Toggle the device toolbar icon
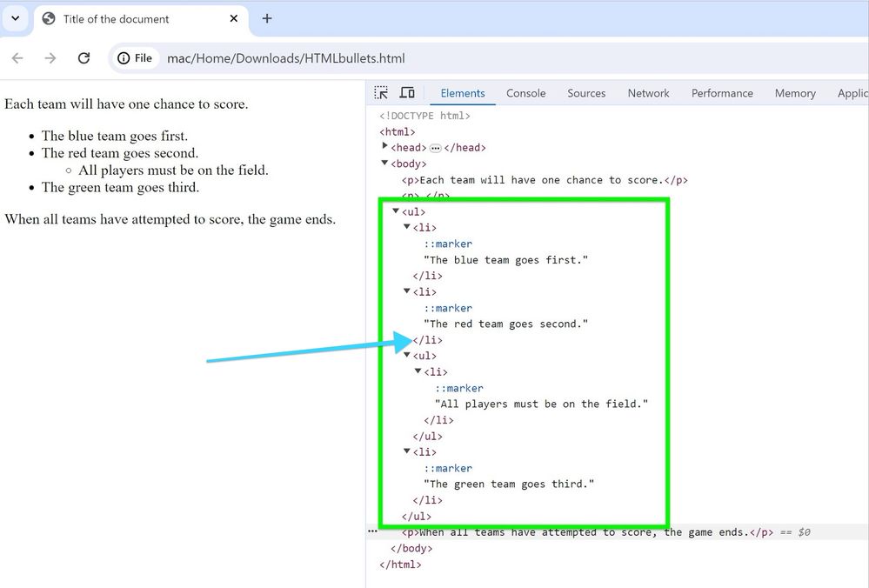 point(406,93)
